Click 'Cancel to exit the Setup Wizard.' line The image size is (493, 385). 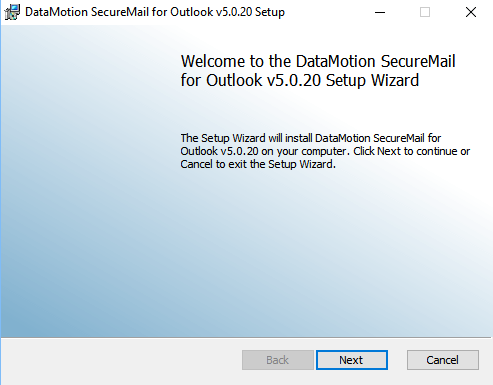pyautogui.click(x=258, y=164)
